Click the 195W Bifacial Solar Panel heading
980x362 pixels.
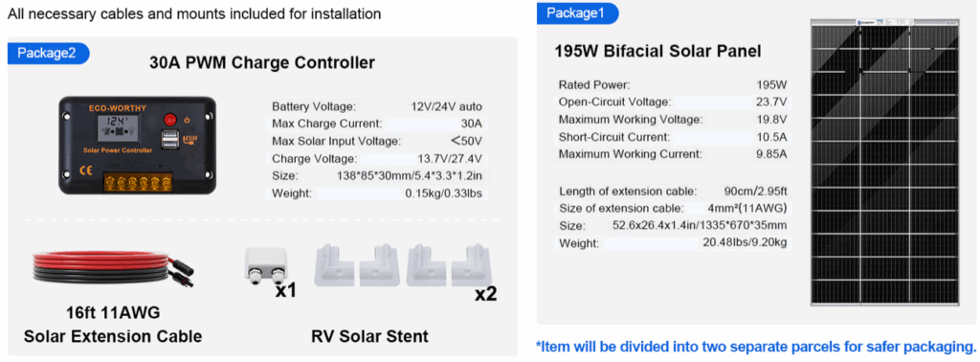click(657, 52)
